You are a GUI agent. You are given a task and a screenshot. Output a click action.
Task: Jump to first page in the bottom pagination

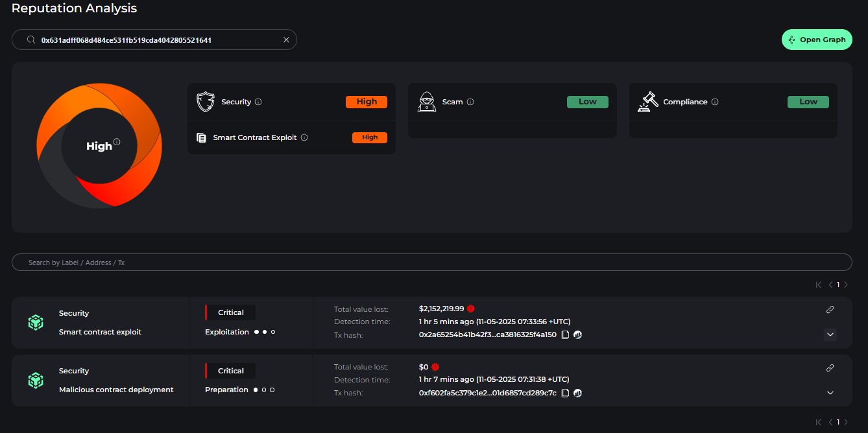[819, 422]
